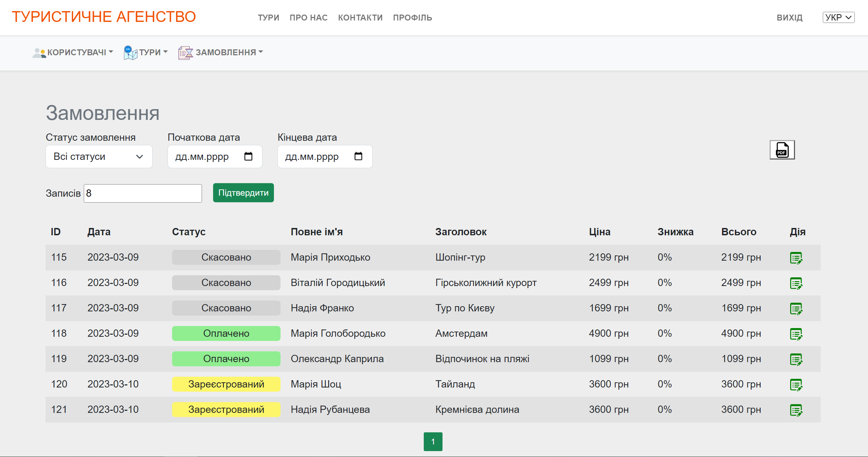Click Оплачено status badge of order 118
The image size is (868, 457).
tap(226, 334)
